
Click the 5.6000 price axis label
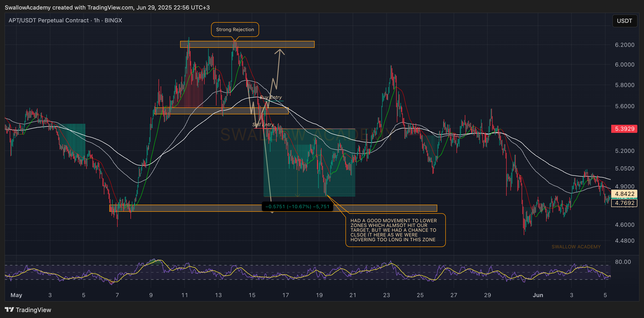(625, 106)
